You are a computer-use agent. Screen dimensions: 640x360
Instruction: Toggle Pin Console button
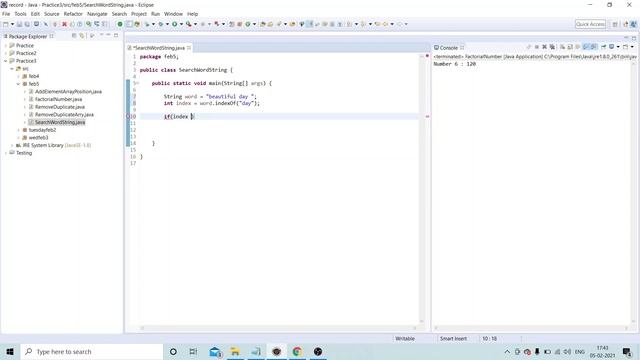(604, 47)
